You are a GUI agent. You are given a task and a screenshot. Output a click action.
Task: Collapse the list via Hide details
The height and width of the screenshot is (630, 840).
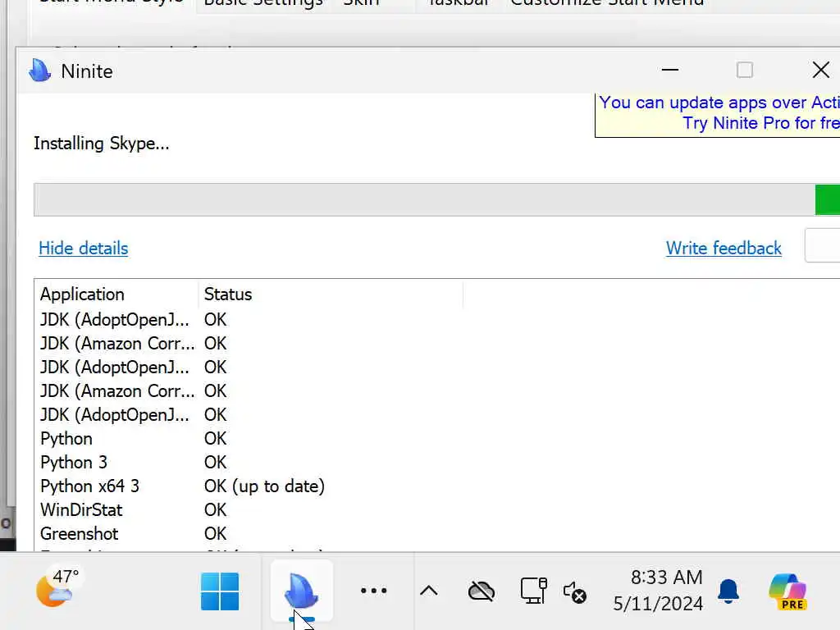[84, 248]
